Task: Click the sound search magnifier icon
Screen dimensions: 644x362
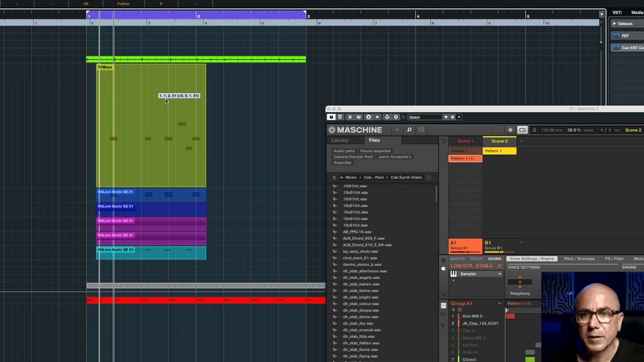Action: click(x=499, y=266)
